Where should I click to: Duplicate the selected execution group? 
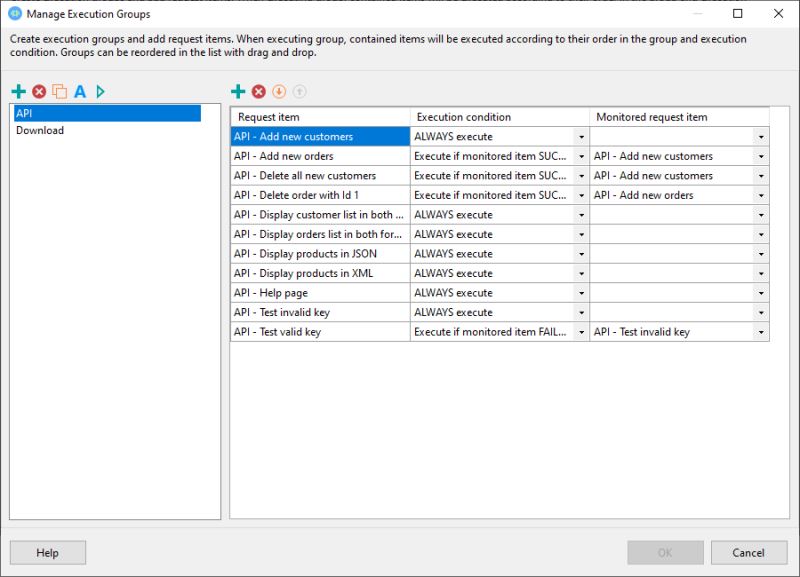tap(60, 92)
